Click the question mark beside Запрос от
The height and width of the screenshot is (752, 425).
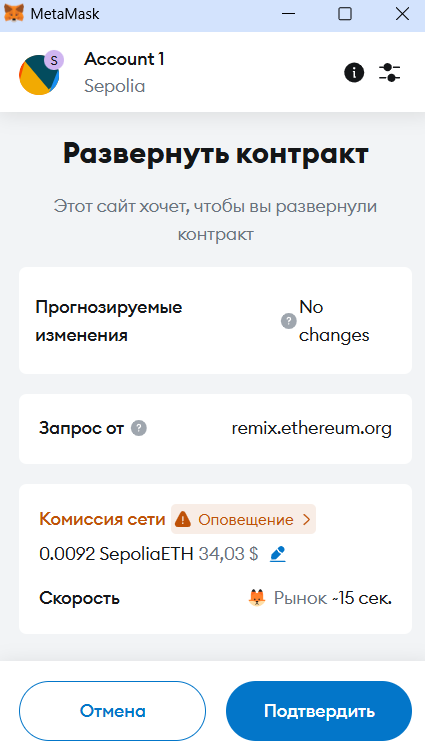[x=139, y=428]
